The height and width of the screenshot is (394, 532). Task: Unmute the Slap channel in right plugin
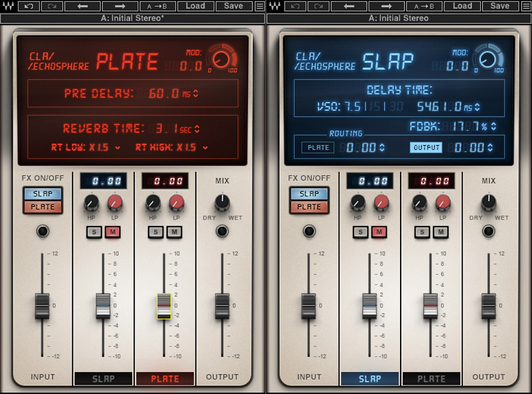pyautogui.click(x=379, y=232)
